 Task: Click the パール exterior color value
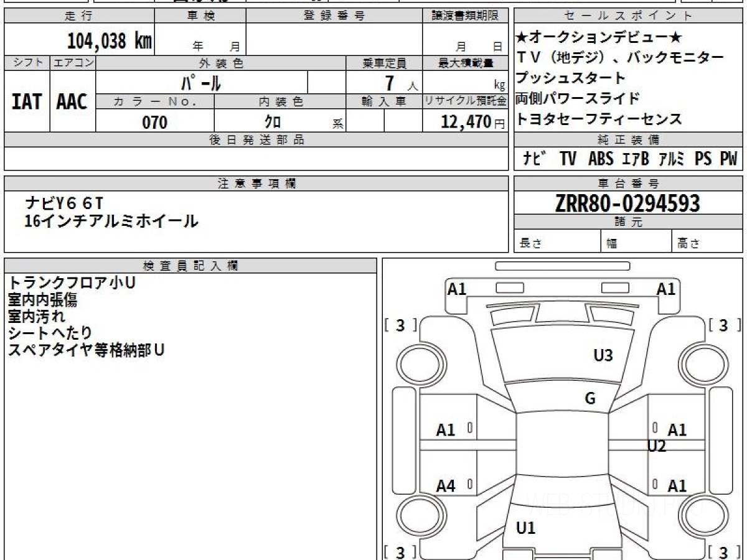coord(201,82)
